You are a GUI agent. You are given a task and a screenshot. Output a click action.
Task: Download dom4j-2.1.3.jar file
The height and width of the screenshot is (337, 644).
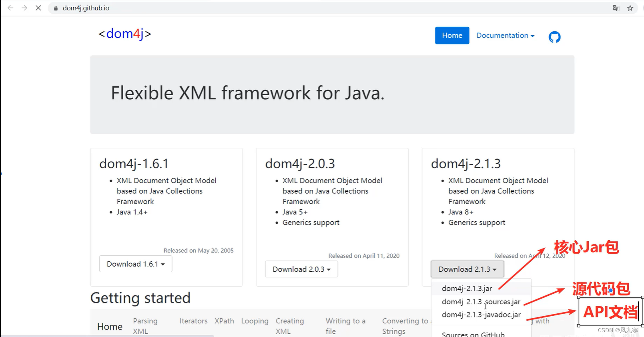click(x=481, y=289)
